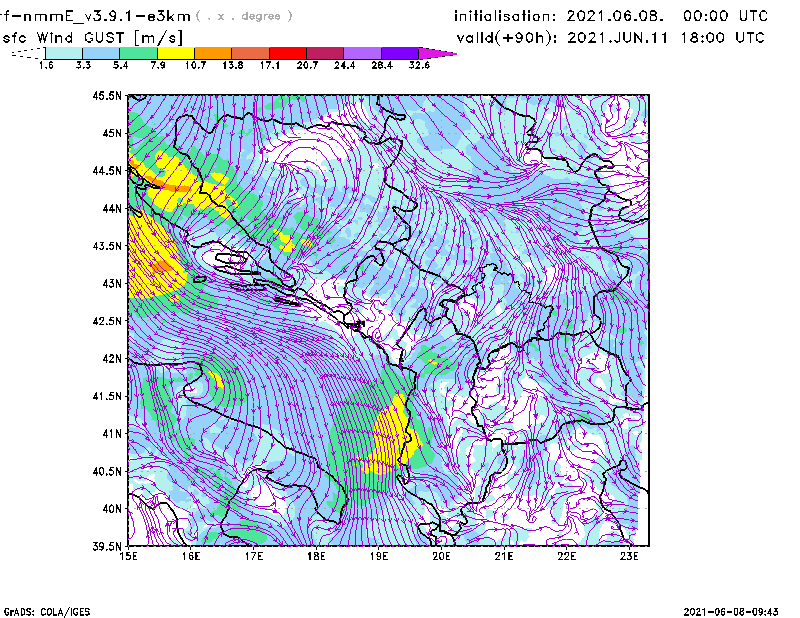Viewport: 800px width, 618px height.
Task: Click the 'valid(+90h):' label
Action: click(507, 38)
